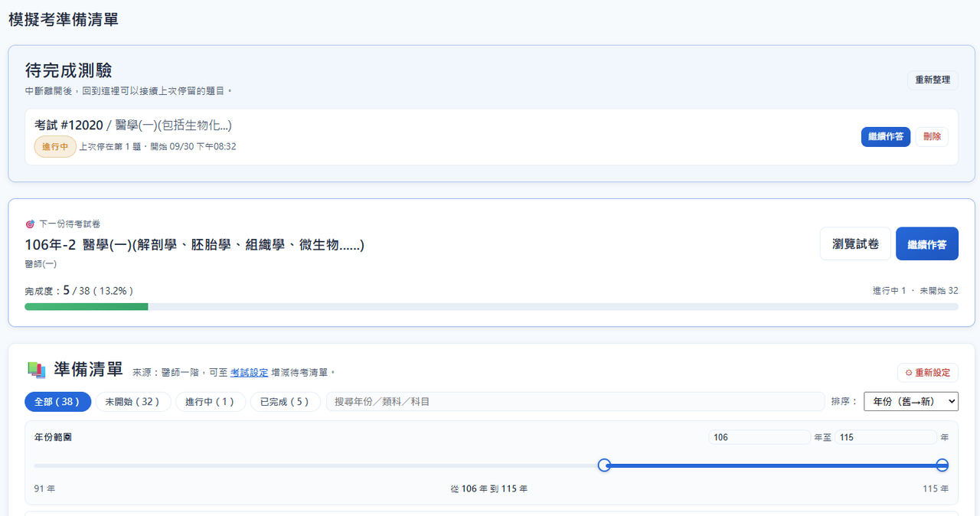
Task: Filter by 已完成 (5) exams
Action: (x=286, y=401)
